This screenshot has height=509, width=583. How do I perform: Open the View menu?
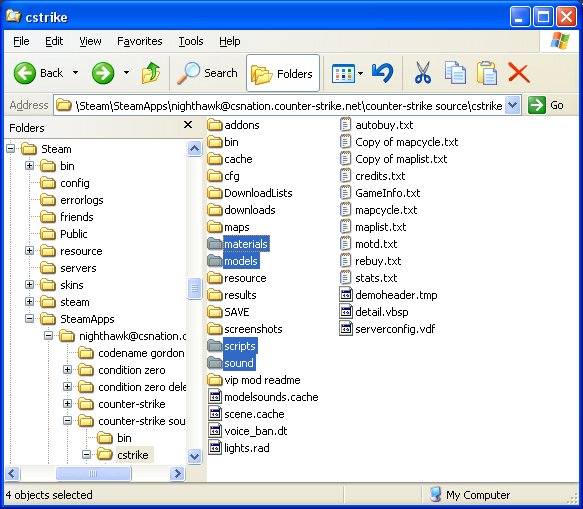point(90,41)
